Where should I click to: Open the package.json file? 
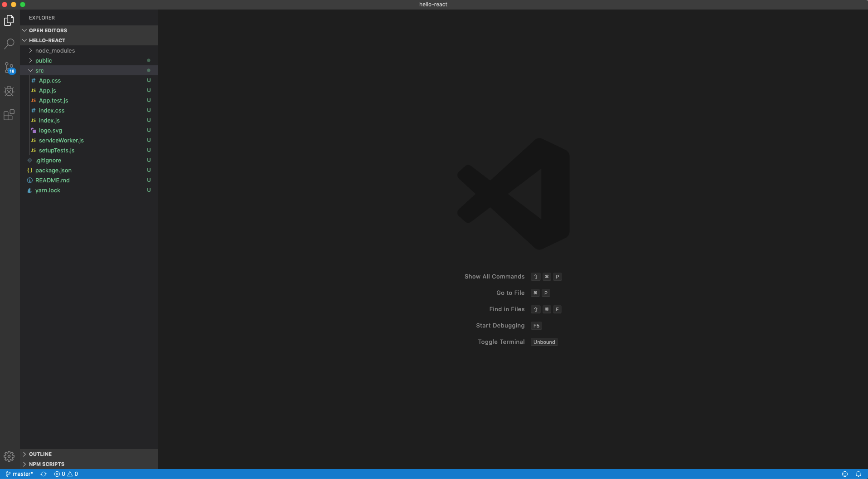coord(89,170)
